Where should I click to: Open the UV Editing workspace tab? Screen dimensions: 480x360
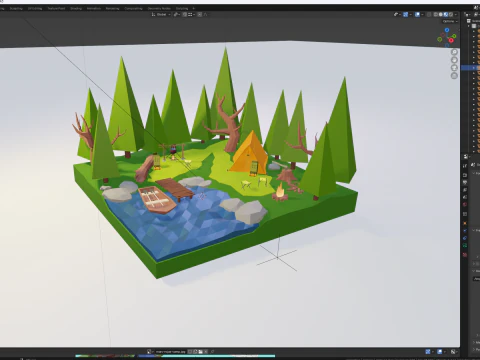point(35,8)
